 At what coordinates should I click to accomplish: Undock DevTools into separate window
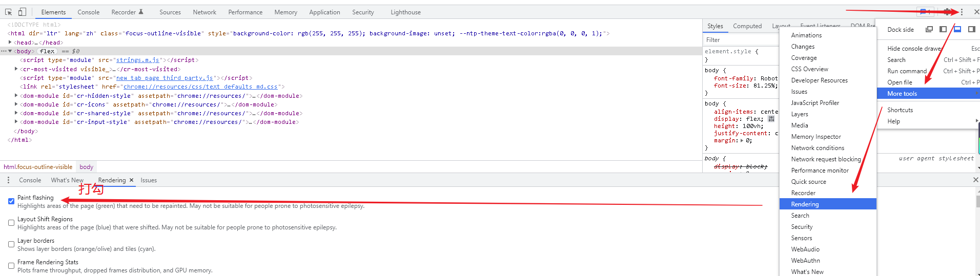tap(929, 29)
